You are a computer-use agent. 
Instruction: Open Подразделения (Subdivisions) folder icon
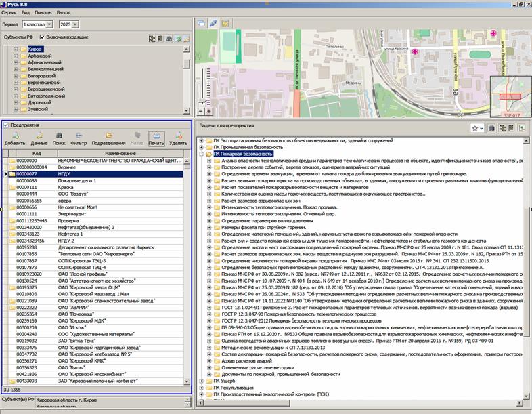click(x=108, y=135)
